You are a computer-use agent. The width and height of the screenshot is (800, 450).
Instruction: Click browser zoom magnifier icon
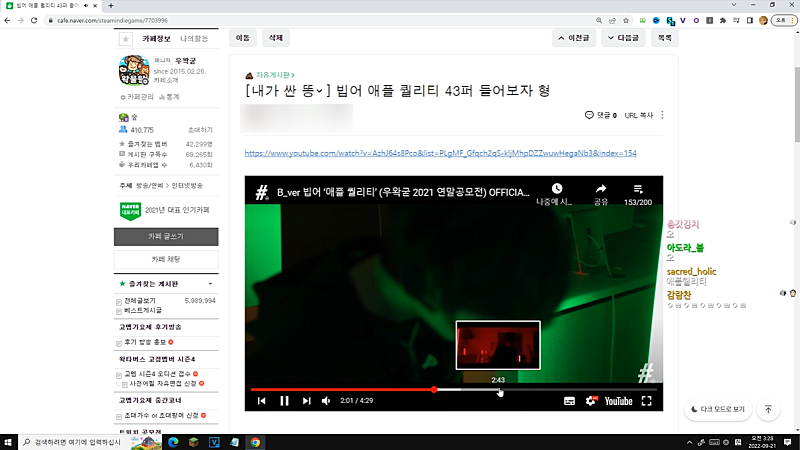pos(599,20)
